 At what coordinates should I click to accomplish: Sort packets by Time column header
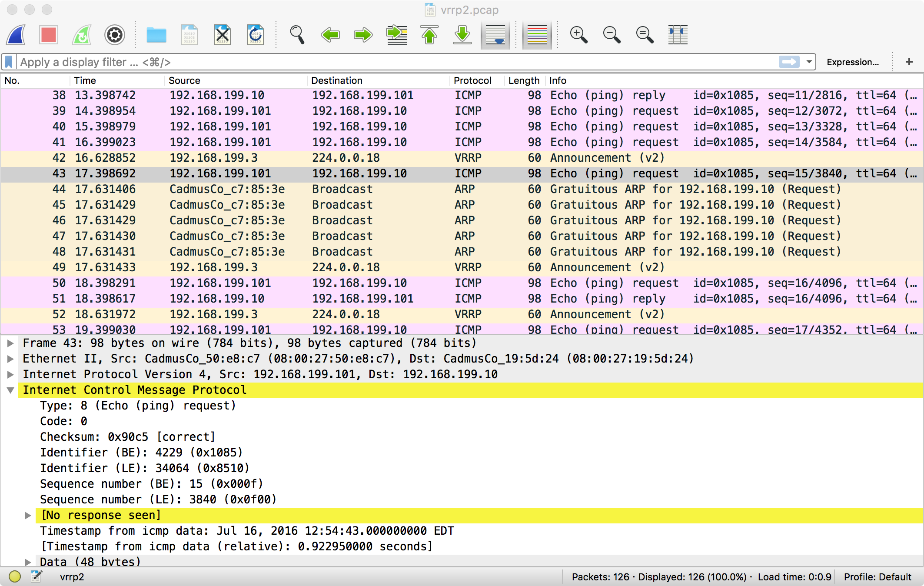tap(85, 80)
